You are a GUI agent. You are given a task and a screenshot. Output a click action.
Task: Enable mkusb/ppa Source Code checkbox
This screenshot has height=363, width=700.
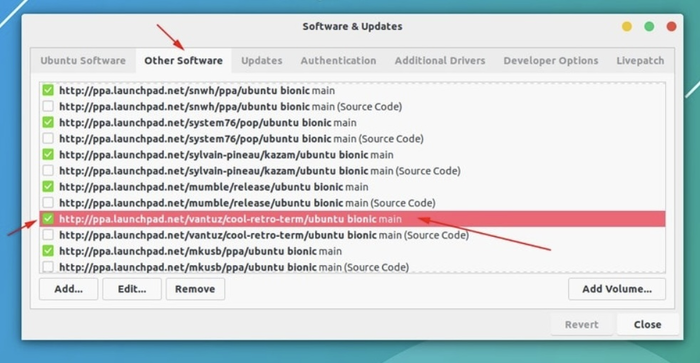[x=48, y=267]
